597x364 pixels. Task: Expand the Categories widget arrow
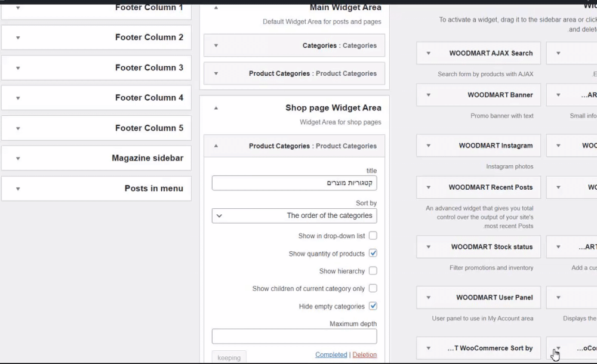(216, 45)
